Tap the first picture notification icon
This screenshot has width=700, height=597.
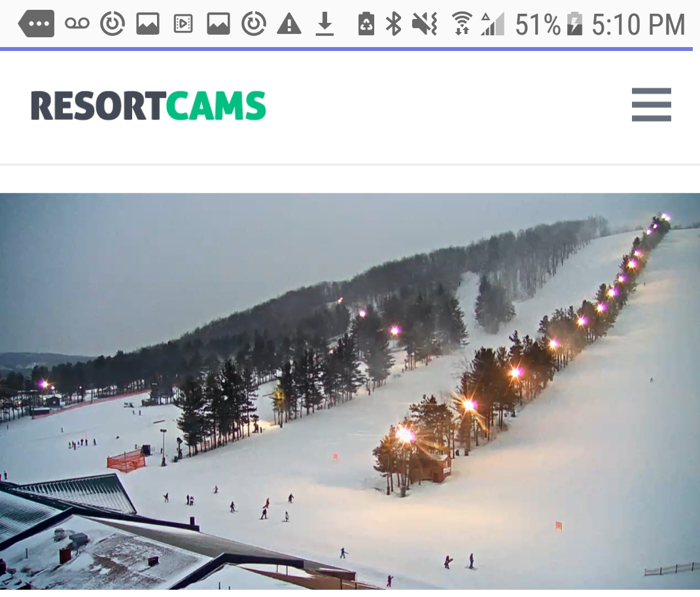(148, 24)
